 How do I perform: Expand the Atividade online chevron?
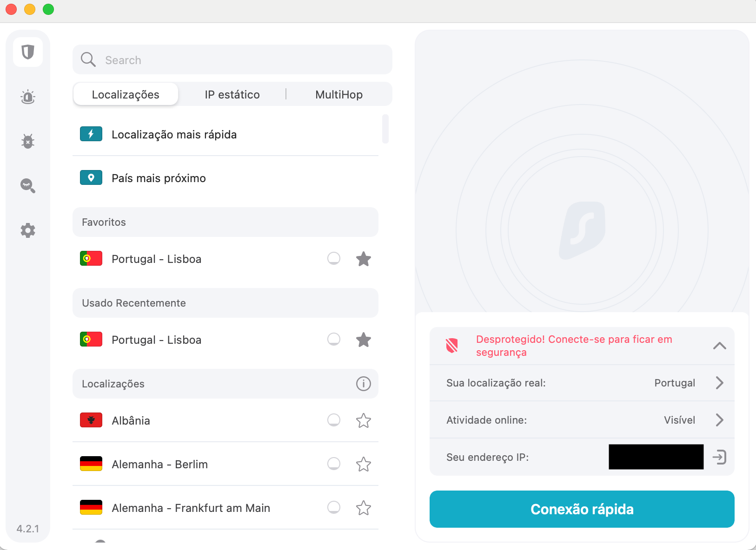coord(720,420)
